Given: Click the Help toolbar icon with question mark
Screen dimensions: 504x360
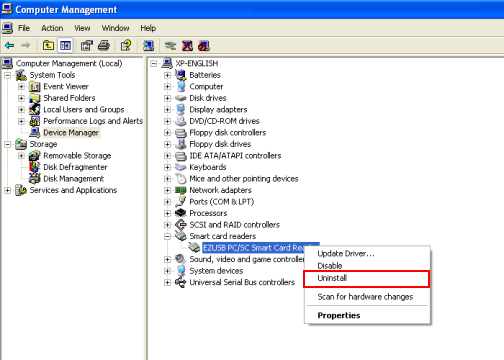Looking at the screenshot, I should tap(126, 45).
